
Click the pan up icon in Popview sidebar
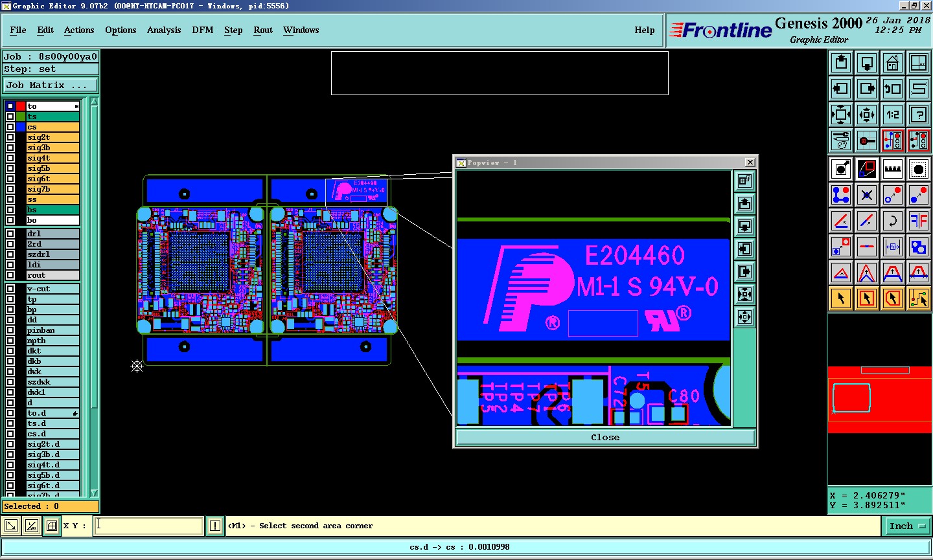(744, 204)
